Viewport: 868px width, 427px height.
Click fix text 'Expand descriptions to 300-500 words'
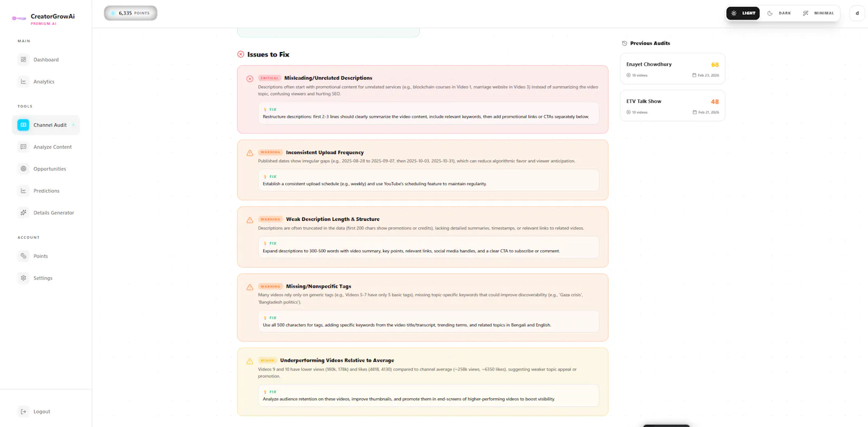(411, 251)
